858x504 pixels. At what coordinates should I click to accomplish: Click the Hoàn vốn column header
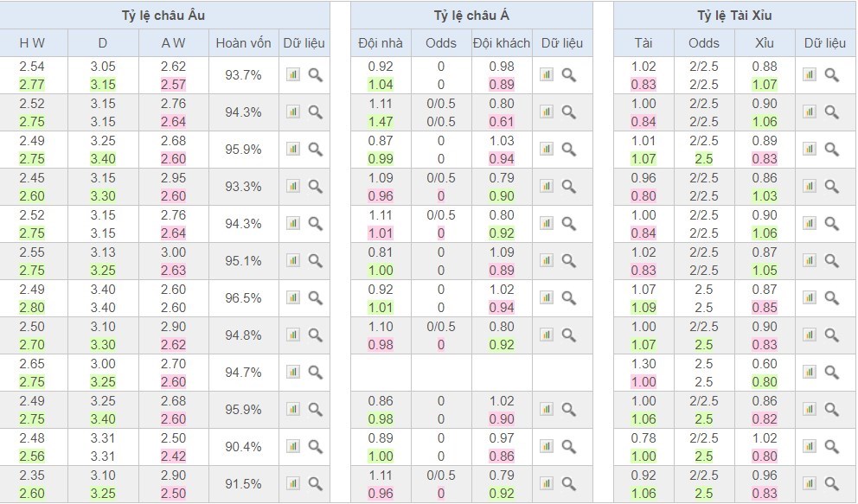coord(243,43)
